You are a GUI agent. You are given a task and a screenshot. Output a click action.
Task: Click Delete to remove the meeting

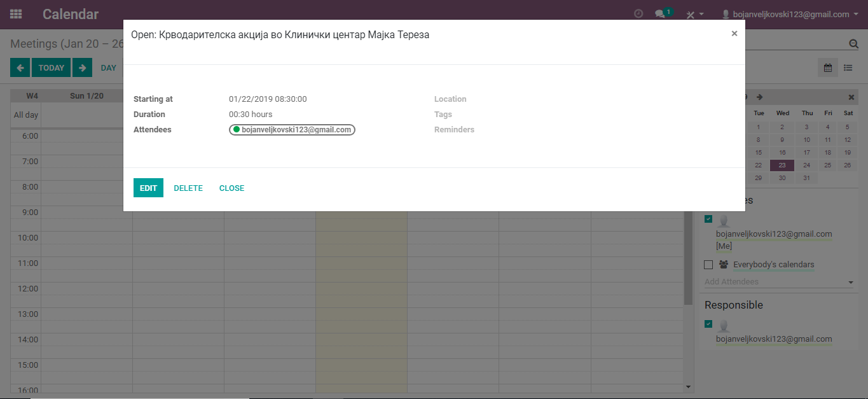[188, 188]
